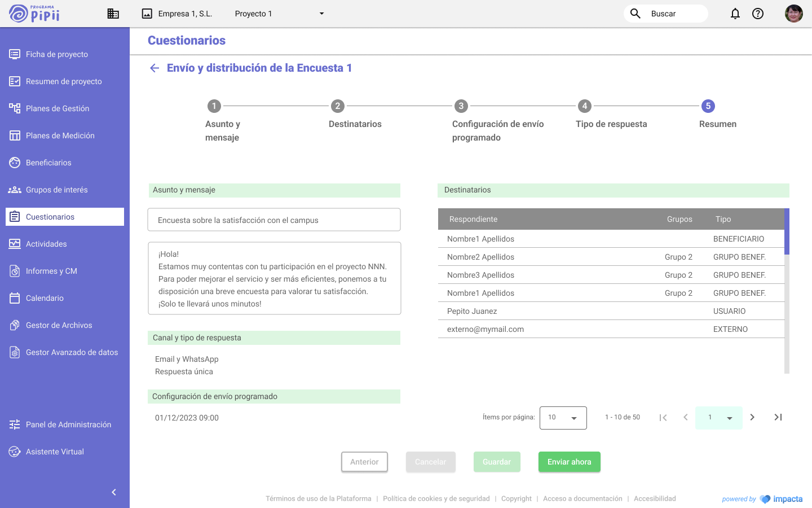The height and width of the screenshot is (508, 812).
Task: Expand the Proyecto 1 dropdown
Action: coord(321,14)
